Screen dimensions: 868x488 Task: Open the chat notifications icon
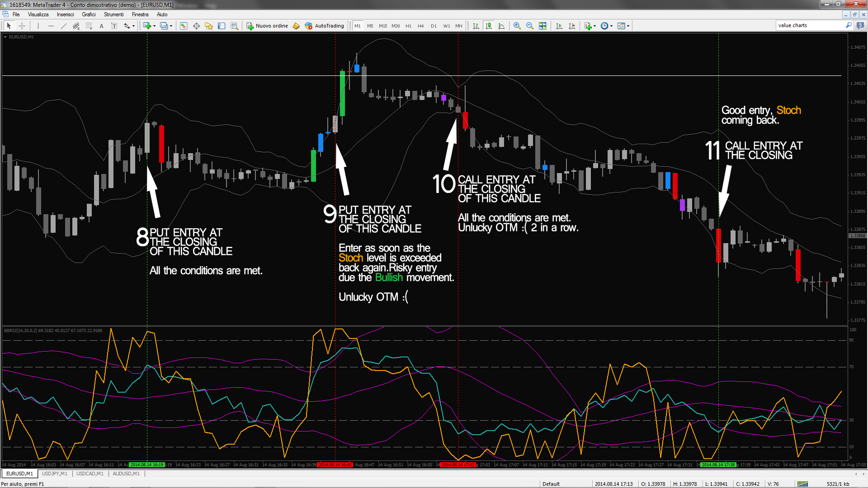click(860, 25)
